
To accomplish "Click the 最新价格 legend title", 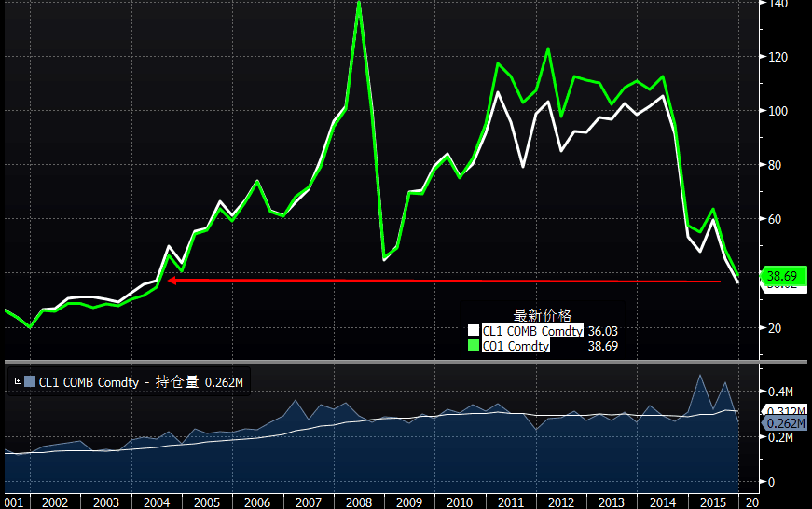I will (x=543, y=315).
